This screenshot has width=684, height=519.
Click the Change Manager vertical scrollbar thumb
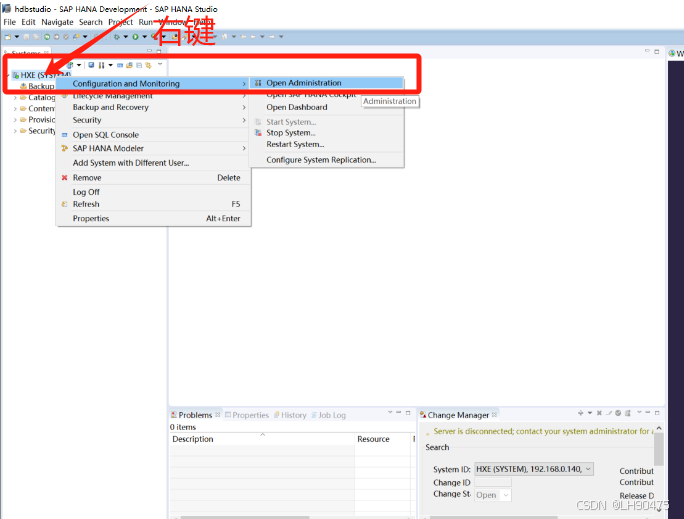tap(659, 449)
